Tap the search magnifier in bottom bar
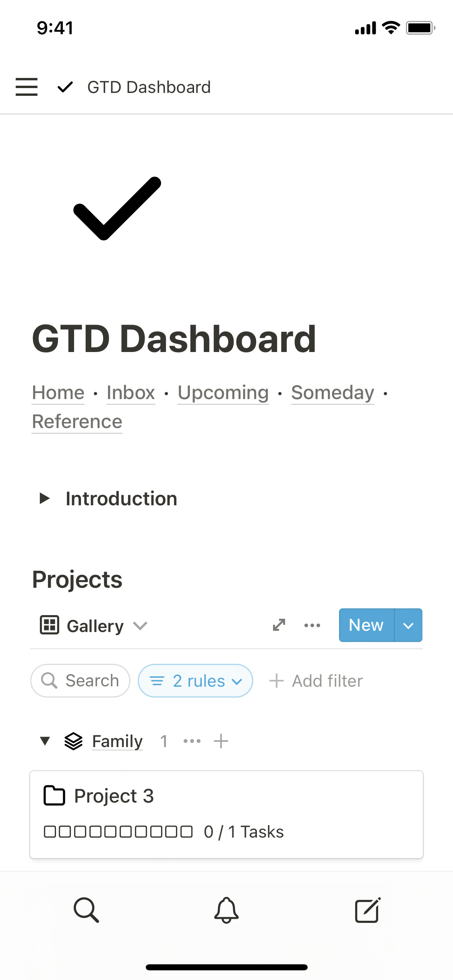Screen dimensions: 453x980 tap(86, 910)
